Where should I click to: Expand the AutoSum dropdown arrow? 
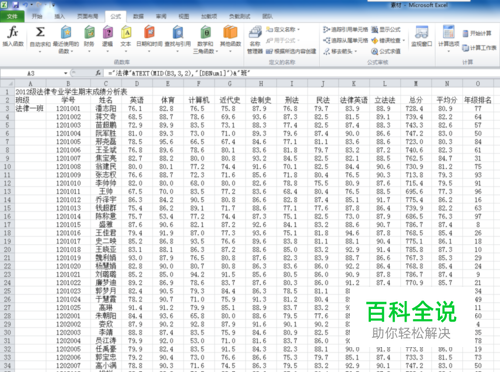pos(40,51)
